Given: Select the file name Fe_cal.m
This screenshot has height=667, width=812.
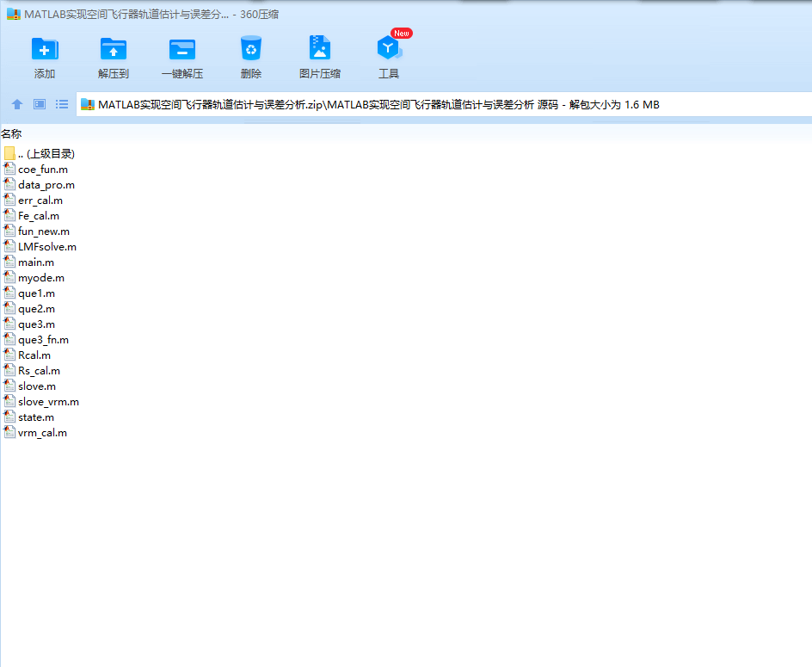Looking at the screenshot, I should (39, 216).
